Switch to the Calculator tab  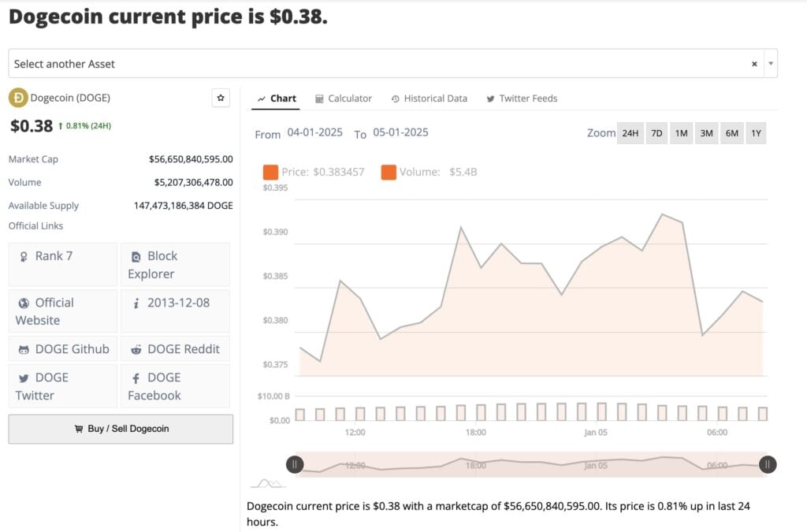tap(343, 99)
